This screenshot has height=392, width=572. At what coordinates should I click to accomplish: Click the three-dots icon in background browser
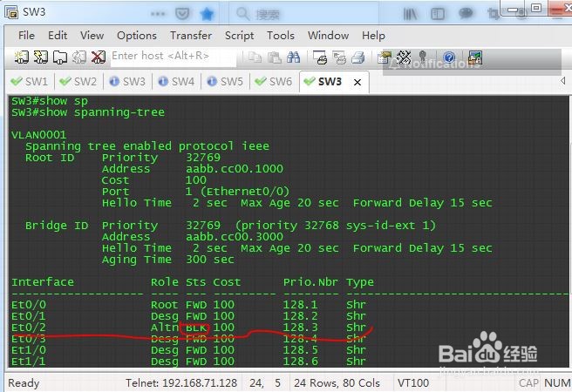[158, 14]
